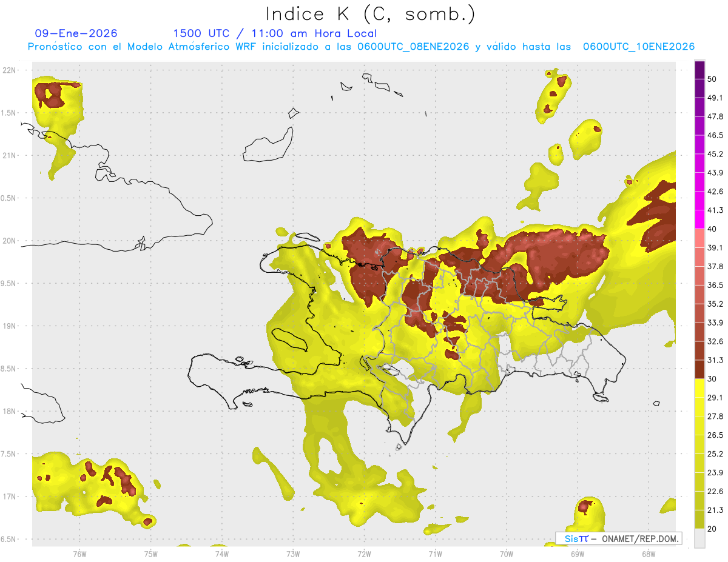The width and height of the screenshot is (728, 562).
Task: Click the legend value 49.1
Action: [715, 98]
